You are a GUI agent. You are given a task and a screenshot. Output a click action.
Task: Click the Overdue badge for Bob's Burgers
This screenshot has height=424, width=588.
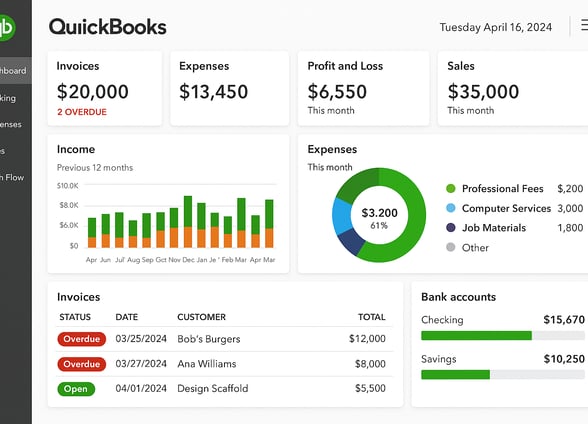tap(82, 339)
